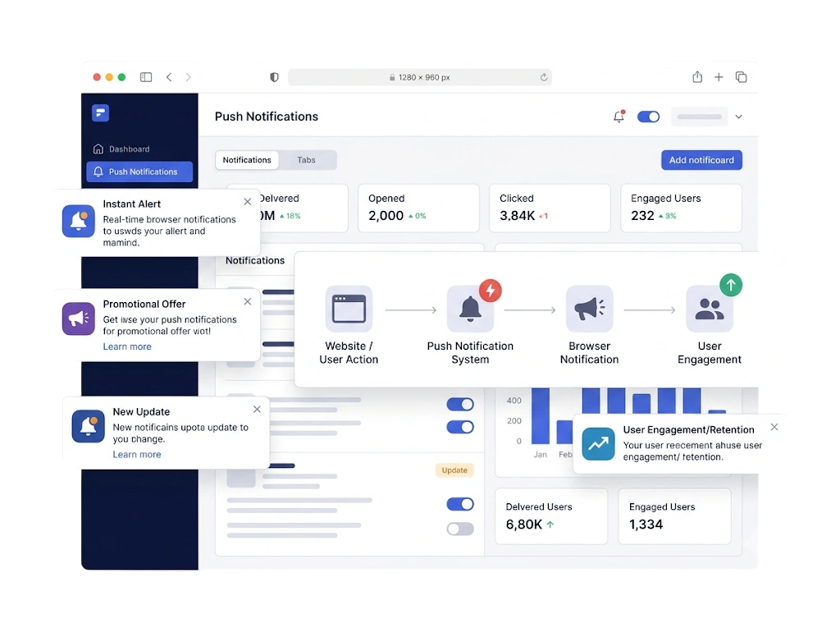Open the browser sidebar panel icon

pyautogui.click(x=146, y=77)
